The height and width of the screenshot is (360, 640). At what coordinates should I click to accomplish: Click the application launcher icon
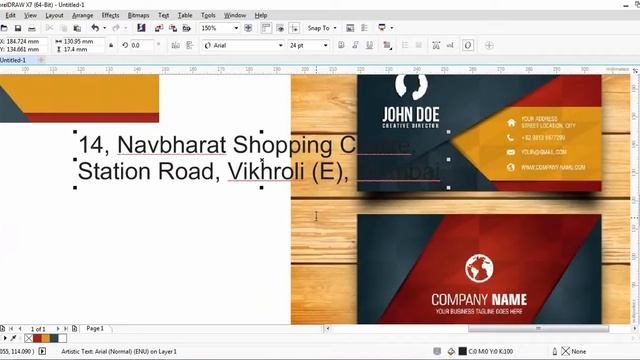[x=382, y=28]
